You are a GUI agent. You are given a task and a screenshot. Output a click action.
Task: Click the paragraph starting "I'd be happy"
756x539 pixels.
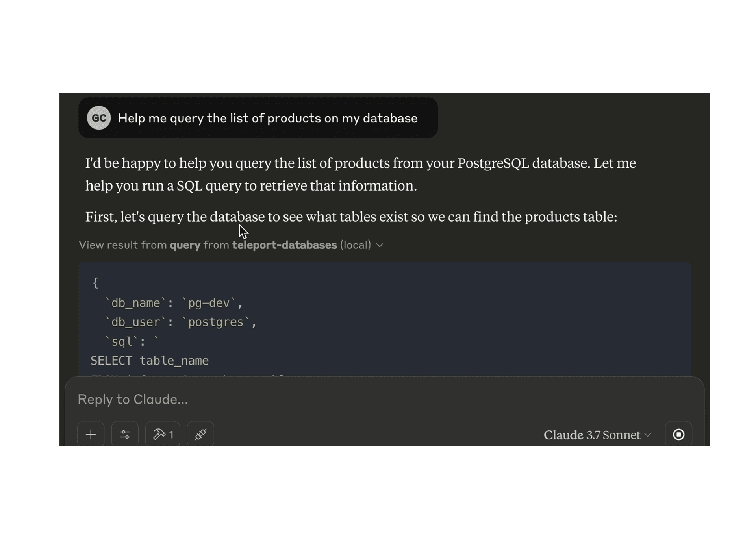click(360, 174)
